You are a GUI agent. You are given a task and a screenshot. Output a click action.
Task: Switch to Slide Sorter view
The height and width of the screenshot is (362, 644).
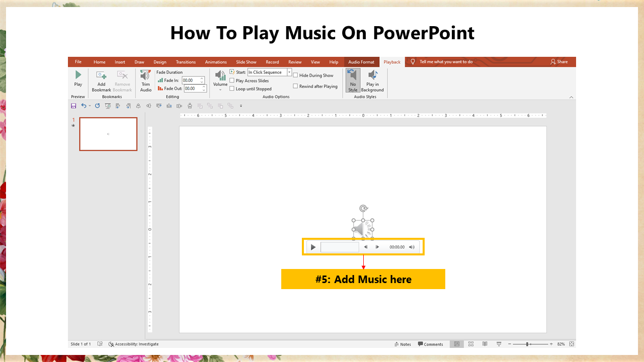471,344
